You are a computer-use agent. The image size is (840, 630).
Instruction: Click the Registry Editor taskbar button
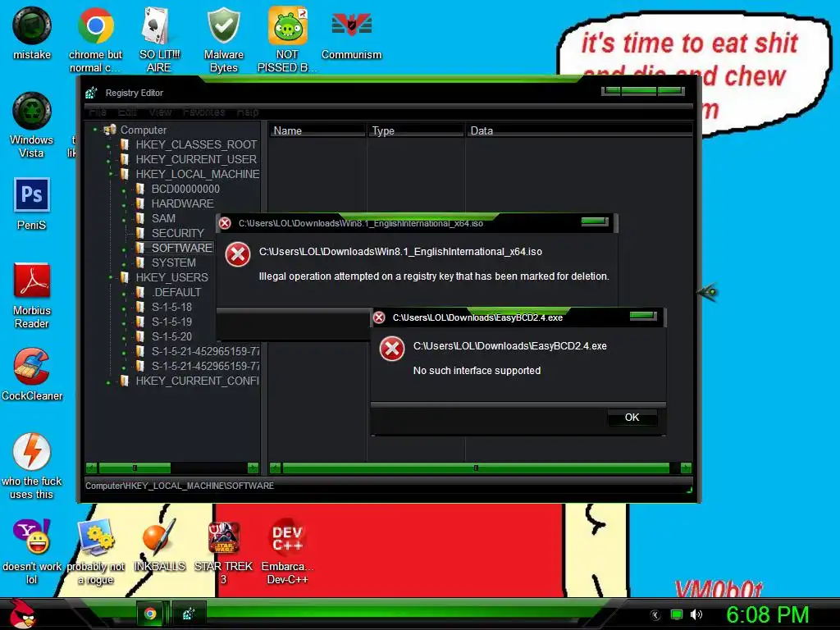tap(188, 614)
